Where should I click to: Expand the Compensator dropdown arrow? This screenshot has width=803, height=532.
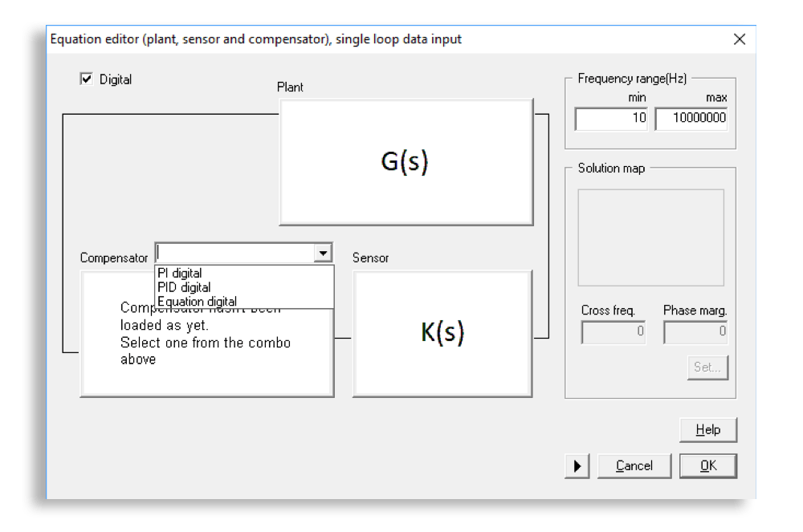coord(323,253)
